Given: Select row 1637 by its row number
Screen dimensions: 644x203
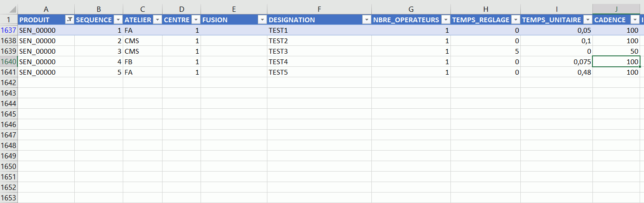Looking at the screenshot, I should pos(9,30).
